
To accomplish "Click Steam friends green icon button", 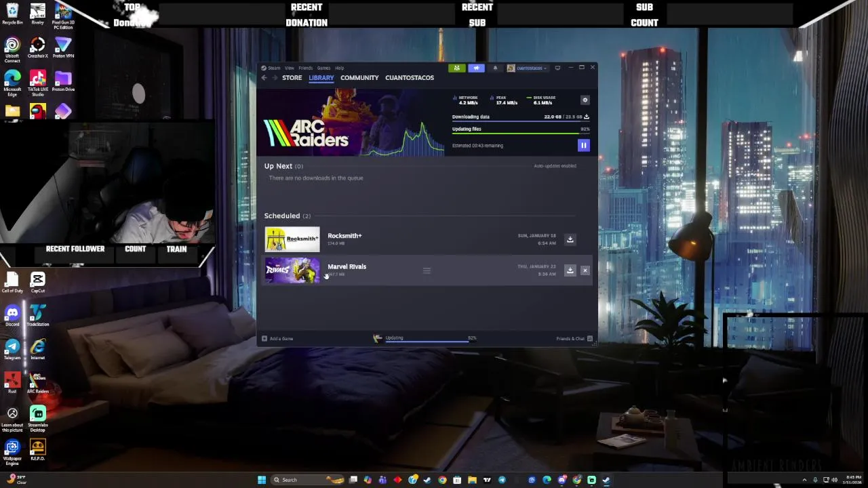I will point(456,68).
